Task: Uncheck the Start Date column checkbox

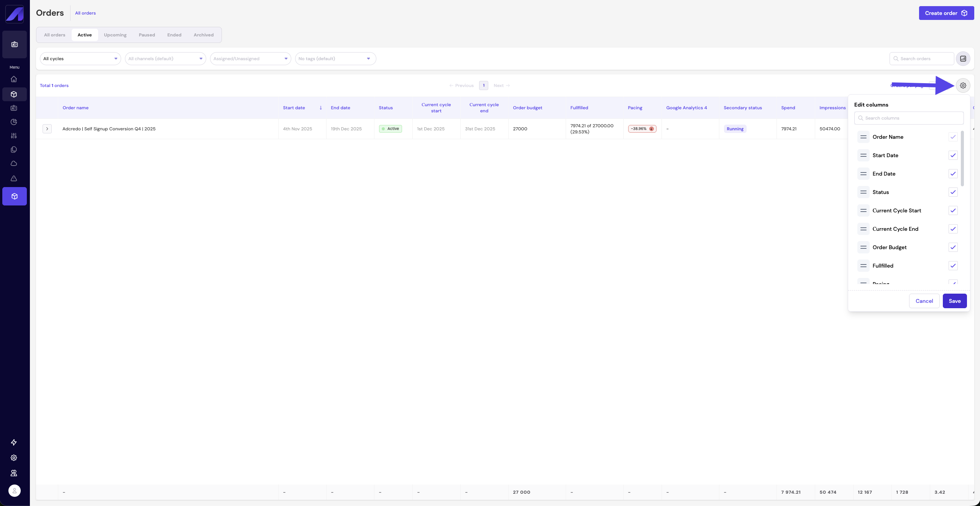Action: (x=953, y=155)
